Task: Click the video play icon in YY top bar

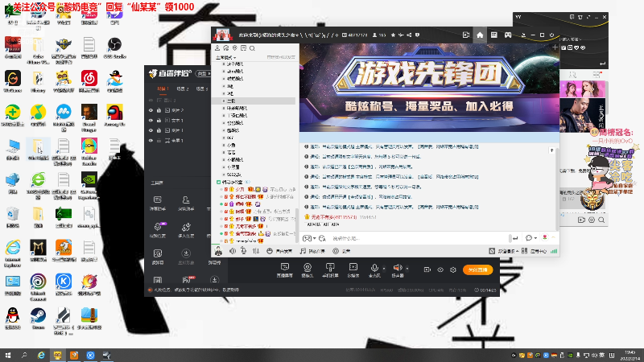Action: (x=466, y=35)
